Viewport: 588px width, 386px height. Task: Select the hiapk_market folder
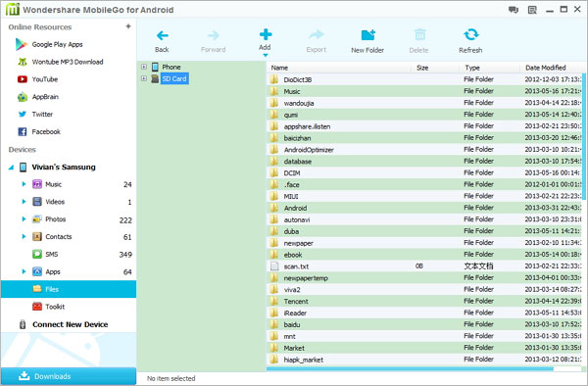click(x=424, y=360)
